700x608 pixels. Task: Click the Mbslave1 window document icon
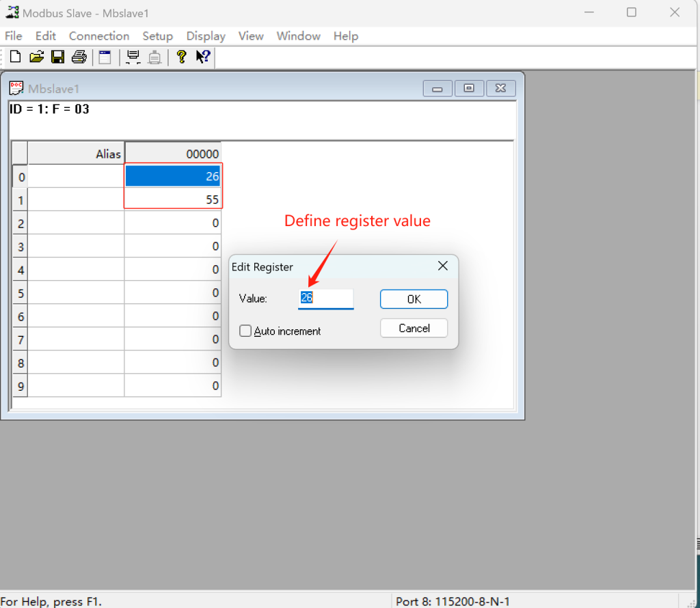coord(15,88)
